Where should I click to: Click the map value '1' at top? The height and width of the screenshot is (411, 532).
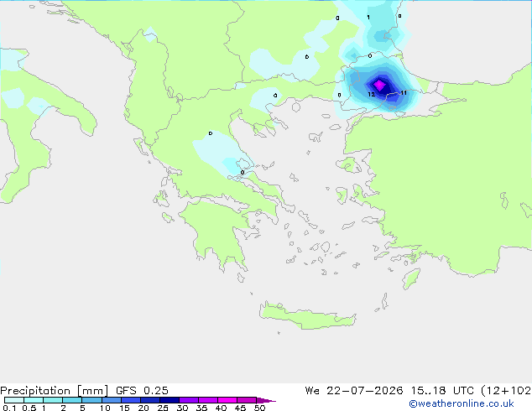pos(368,18)
